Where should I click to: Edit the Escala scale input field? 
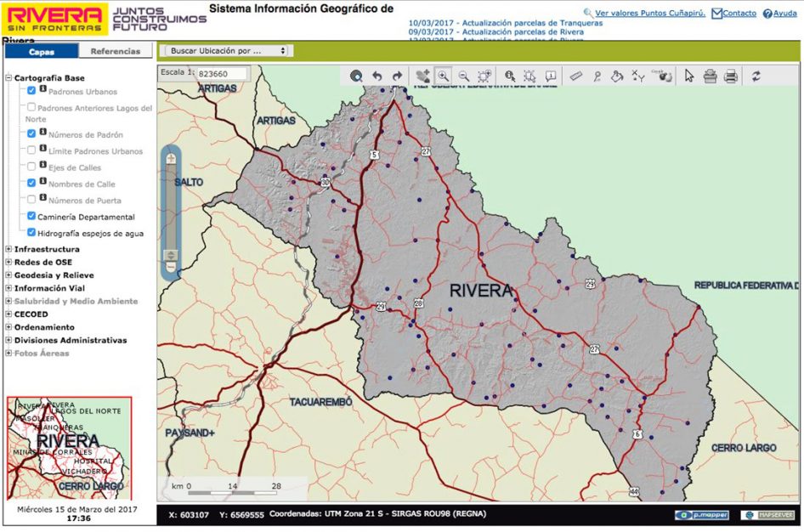click(x=219, y=74)
